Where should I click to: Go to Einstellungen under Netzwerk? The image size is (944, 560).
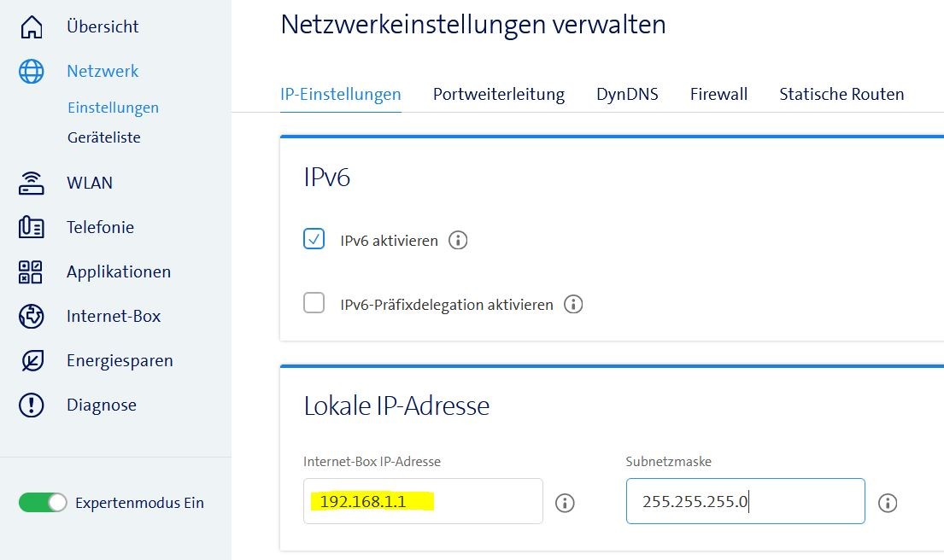[x=113, y=108]
